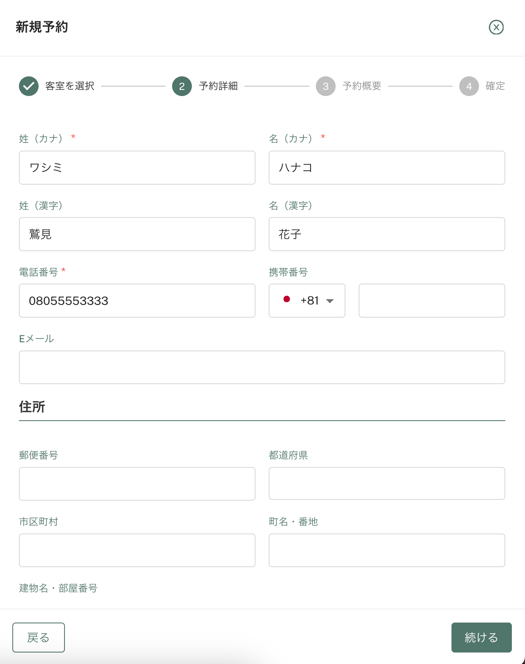Click step 2 circle 予約詳細
This screenshot has height=664, width=525.
point(182,86)
